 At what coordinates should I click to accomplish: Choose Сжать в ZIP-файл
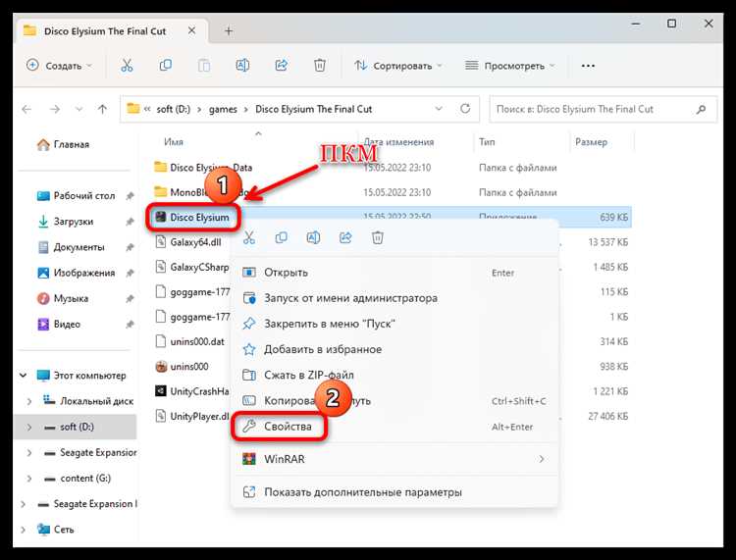click(395, 376)
